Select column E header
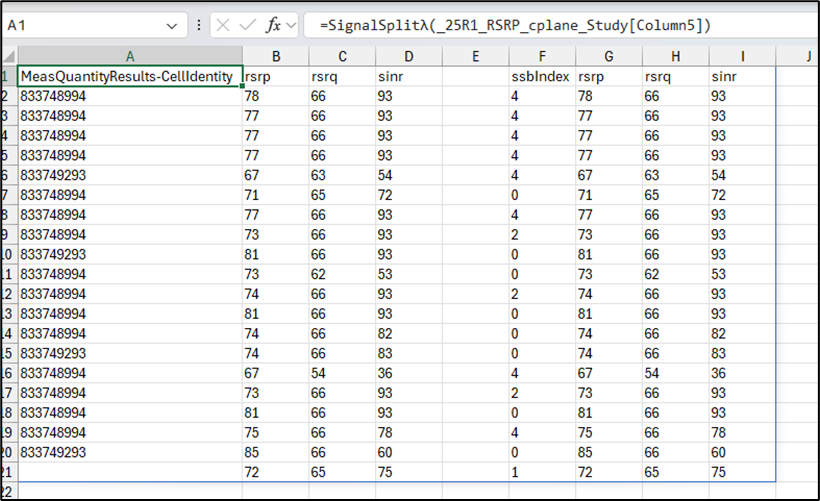Screen dimensions: 820x501 [475, 56]
